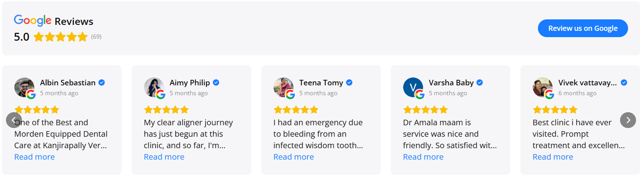The width and height of the screenshot is (644, 179).
Task: Click Albin Sebastian's profile avatar
Action: pyautogui.click(x=24, y=87)
